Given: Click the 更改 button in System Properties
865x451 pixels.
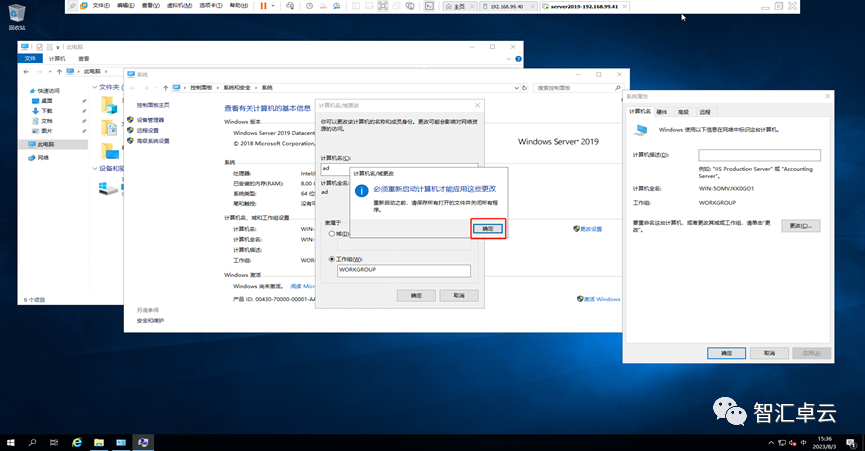Looking at the screenshot, I should pyautogui.click(x=800, y=226).
